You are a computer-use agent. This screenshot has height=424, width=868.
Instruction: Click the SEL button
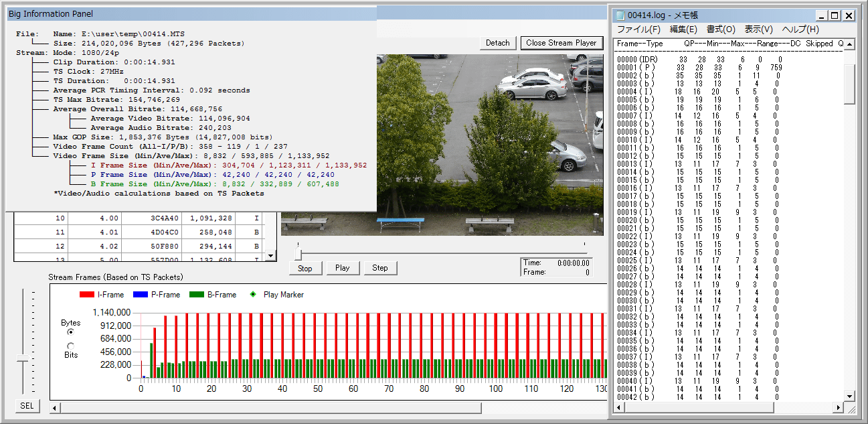(x=27, y=406)
